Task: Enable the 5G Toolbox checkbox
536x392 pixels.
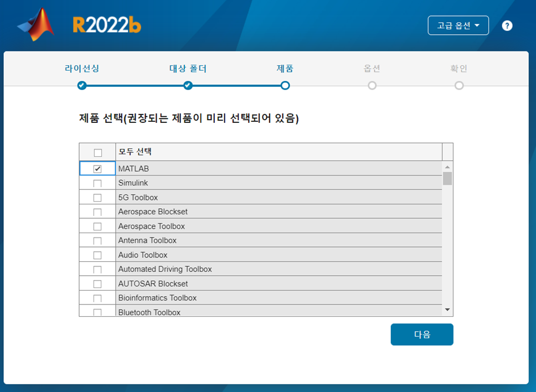Action: 97,198
